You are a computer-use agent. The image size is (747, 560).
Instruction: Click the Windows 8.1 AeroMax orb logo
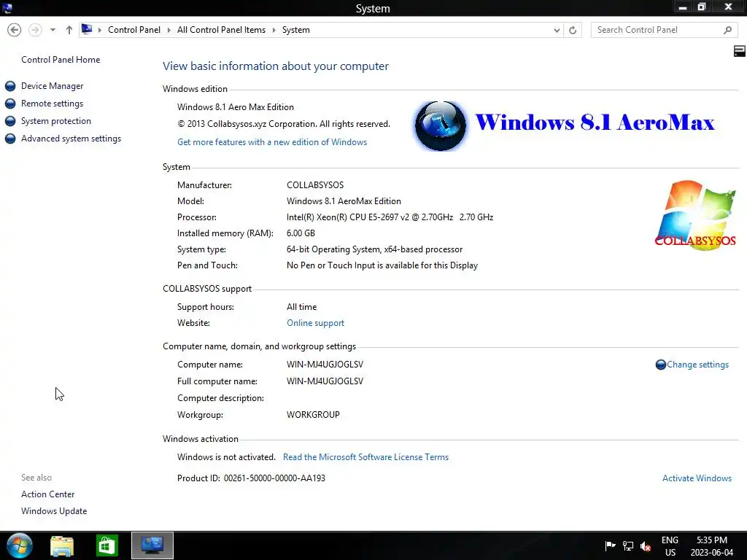point(440,125)
